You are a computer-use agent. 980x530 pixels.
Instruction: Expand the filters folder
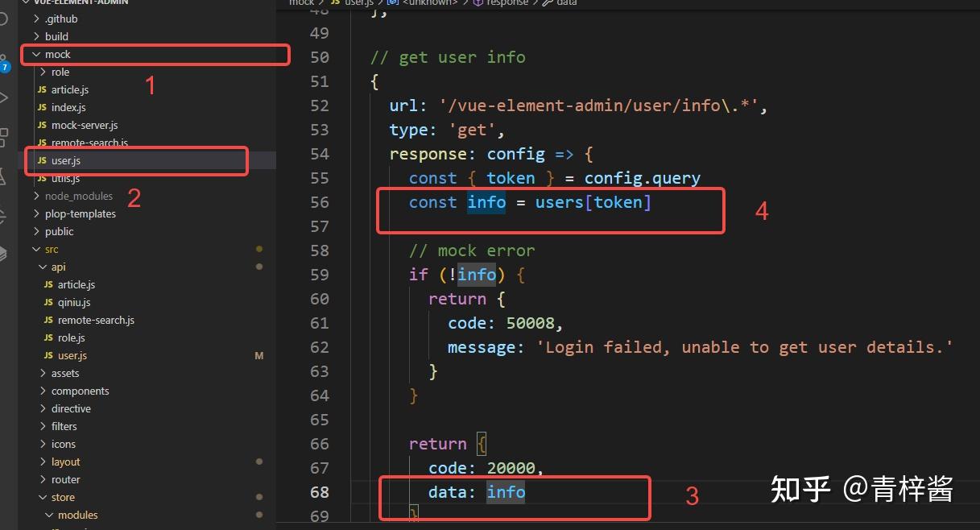point(64,426)
